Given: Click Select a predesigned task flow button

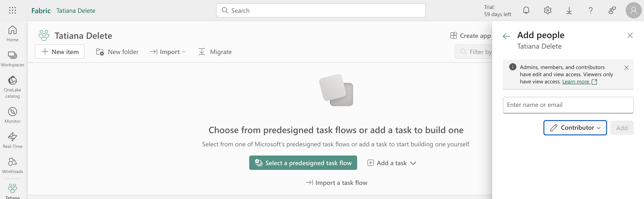Looking at the screenshot, I should pos(303,163).
